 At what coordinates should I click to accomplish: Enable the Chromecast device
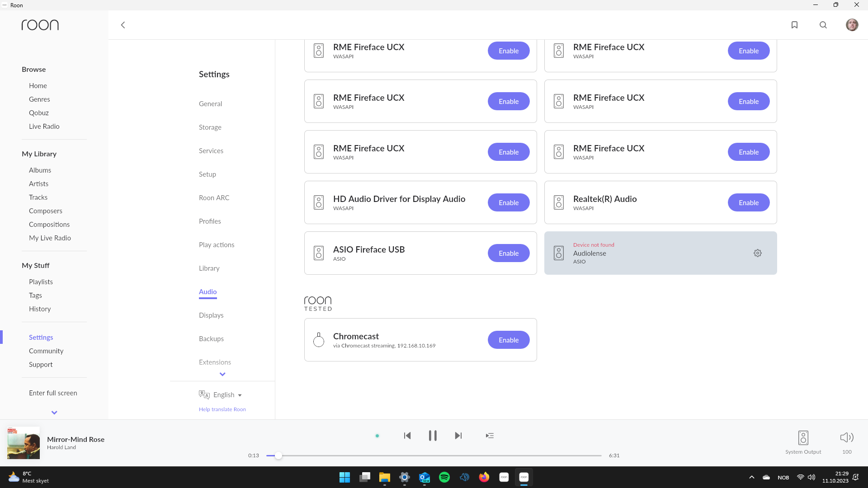pos(509,340)
